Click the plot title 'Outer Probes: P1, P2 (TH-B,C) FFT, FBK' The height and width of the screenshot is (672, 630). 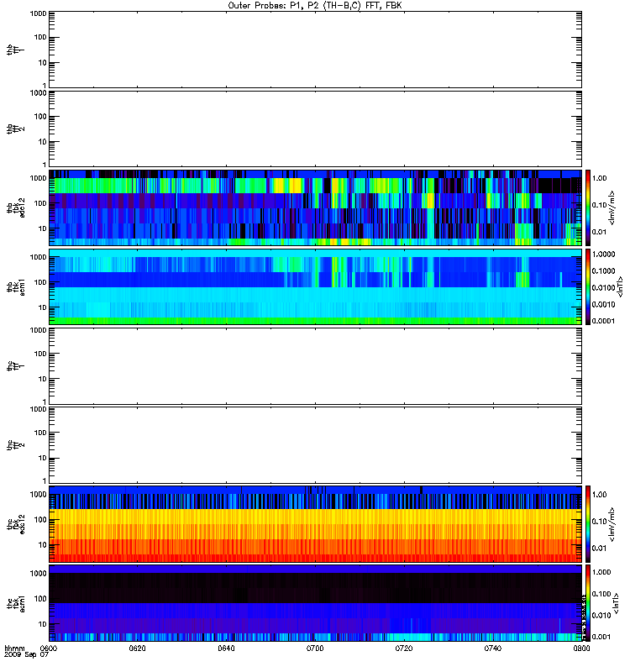[315, 6]
